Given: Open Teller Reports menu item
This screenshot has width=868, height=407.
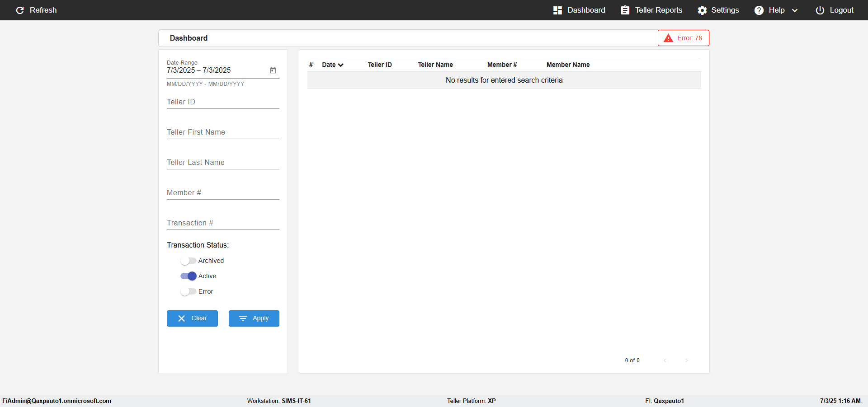Looking at the screenshot, I should tap(651, 10).
